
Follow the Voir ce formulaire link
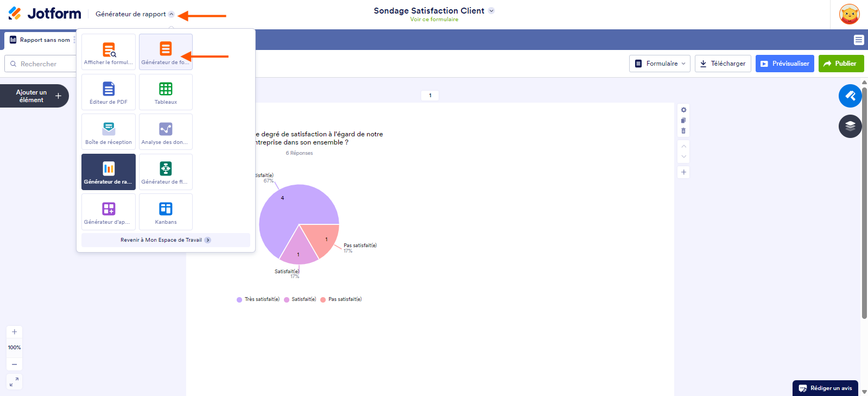pos(434,20)
